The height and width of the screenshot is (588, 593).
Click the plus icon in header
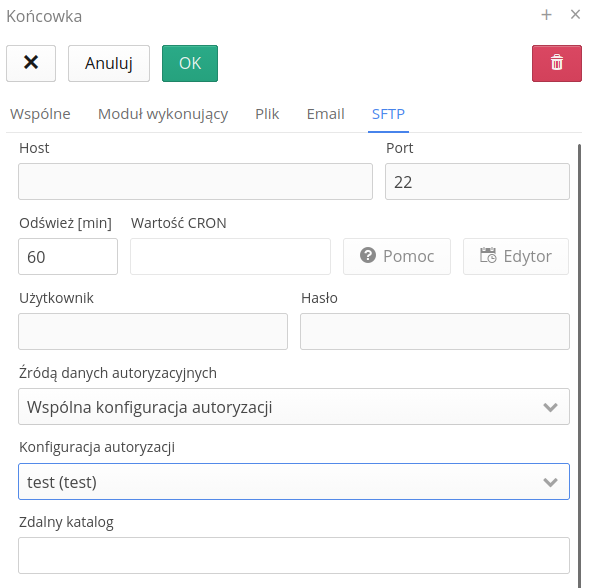[546, 15]
